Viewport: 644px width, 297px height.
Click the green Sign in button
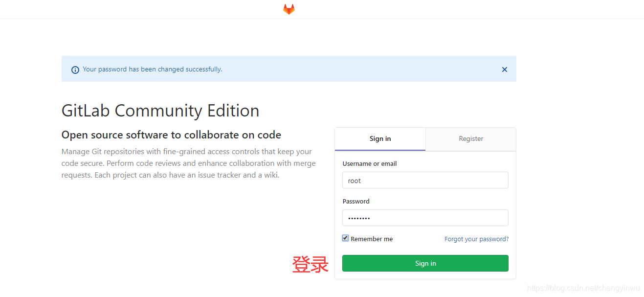pyautogui.click(x=425, y=263)
